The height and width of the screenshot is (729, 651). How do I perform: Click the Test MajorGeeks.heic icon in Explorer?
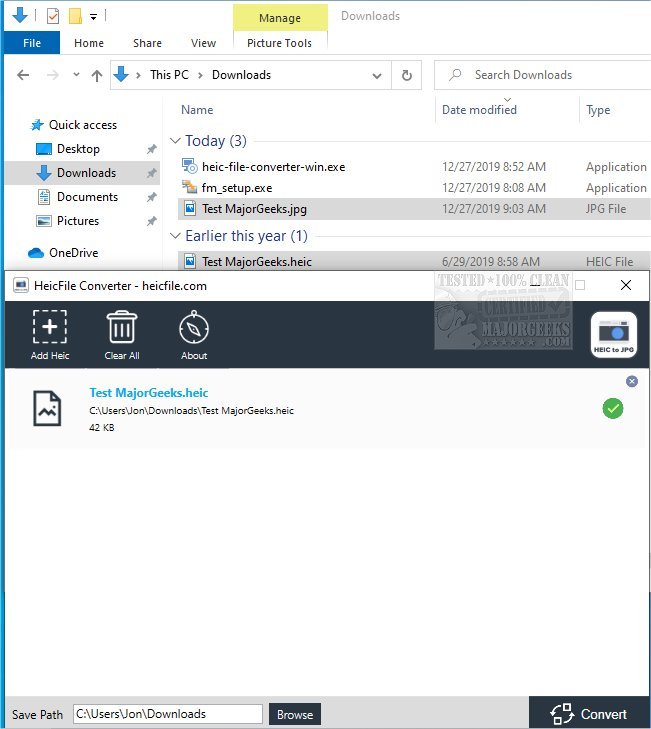[190, 261]
